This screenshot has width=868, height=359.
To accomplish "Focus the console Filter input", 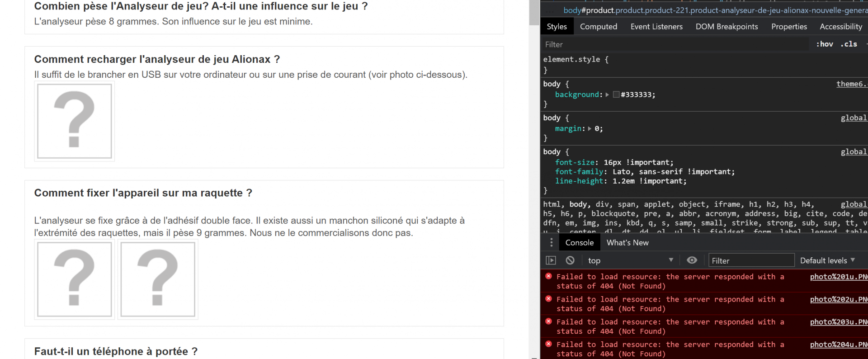I will coord(751,260).
